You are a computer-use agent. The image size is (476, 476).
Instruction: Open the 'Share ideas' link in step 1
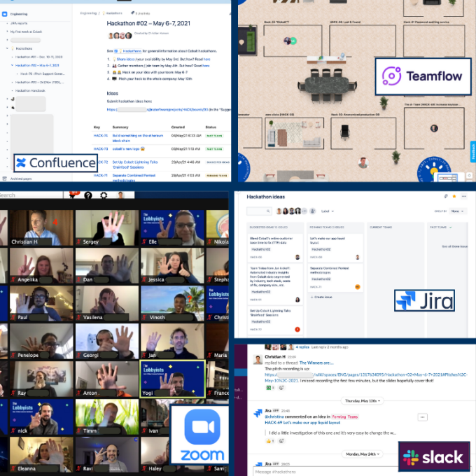tap(126, 59)
